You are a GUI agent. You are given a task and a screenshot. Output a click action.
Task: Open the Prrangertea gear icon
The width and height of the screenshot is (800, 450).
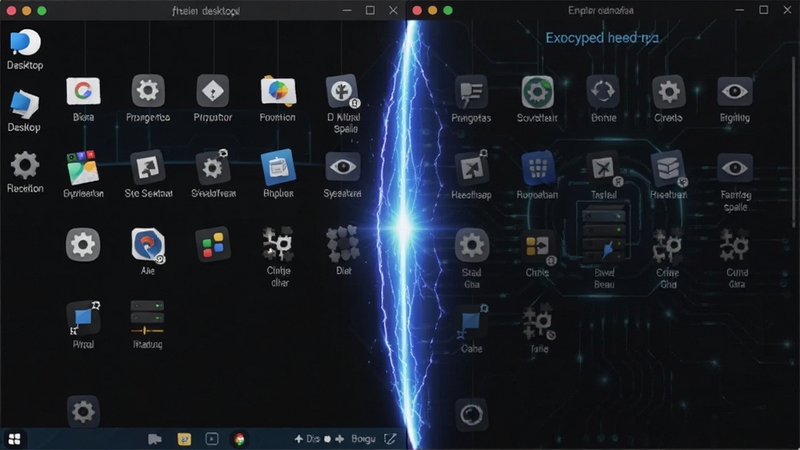(x=148, y=91)
